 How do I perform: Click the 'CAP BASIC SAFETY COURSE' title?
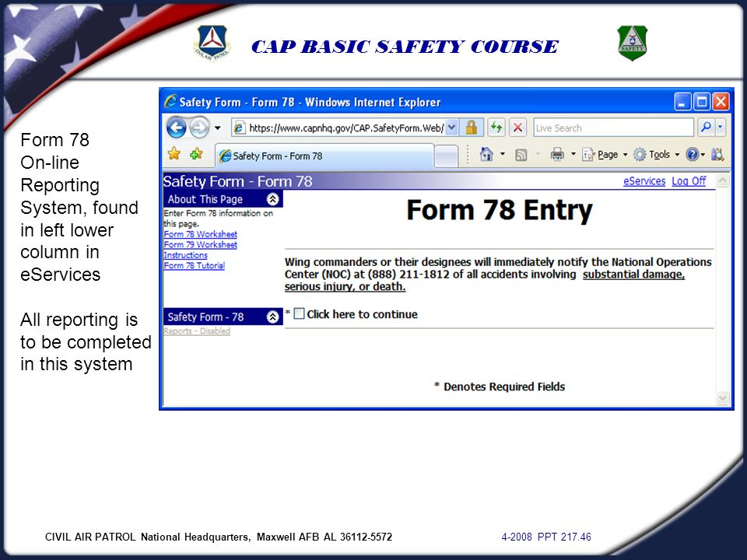click(405, 47)
